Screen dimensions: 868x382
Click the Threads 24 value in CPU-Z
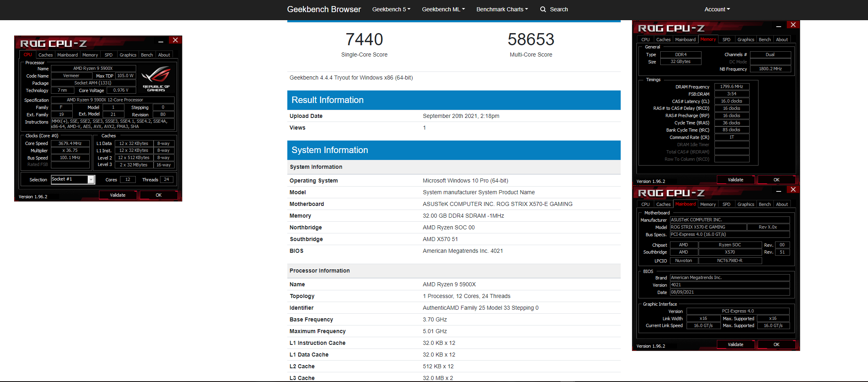166,179
